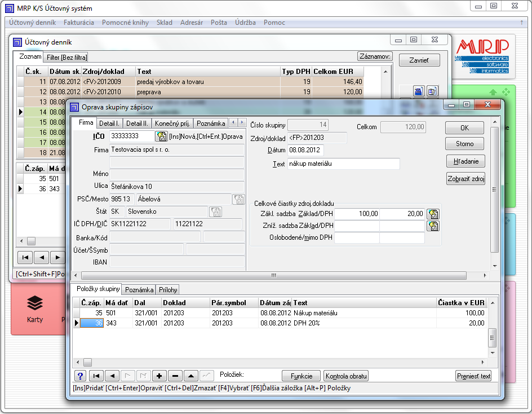Click the Kontrola obratu button
Screen dimensions: 532x414
click(345, 376)
